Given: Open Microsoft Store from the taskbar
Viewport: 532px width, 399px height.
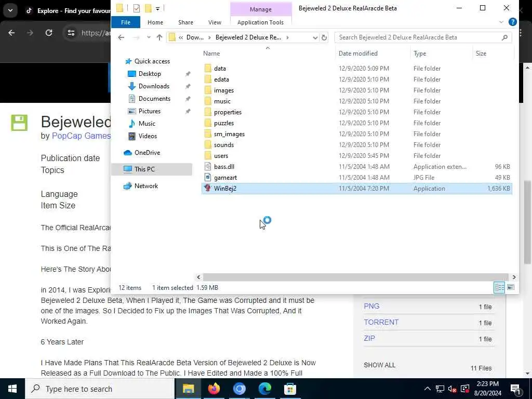Looking at the screenshot, I should pyautogui.click(x=290, y=389).
